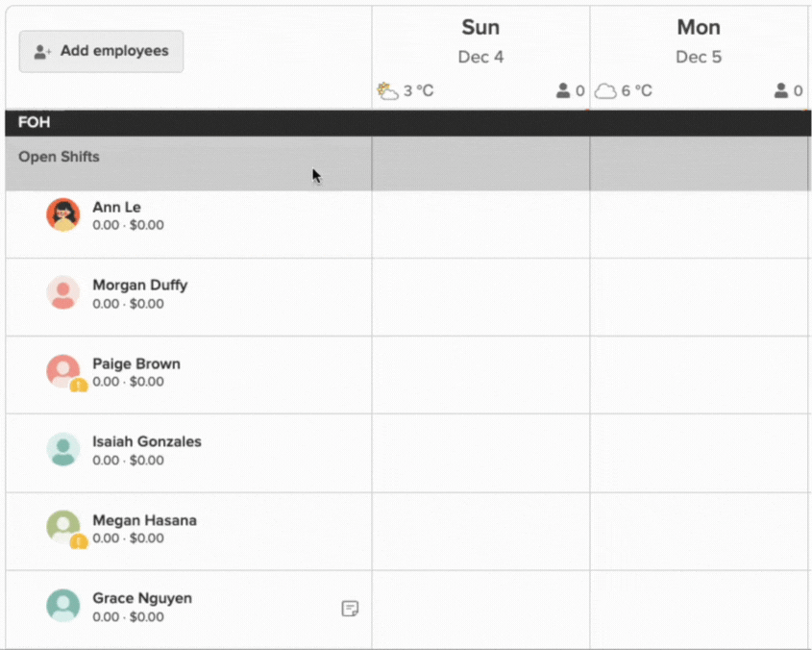The image size is (812, 650).
Task: Open Grace Nguyen's employee name
Action: coord(141,598)
